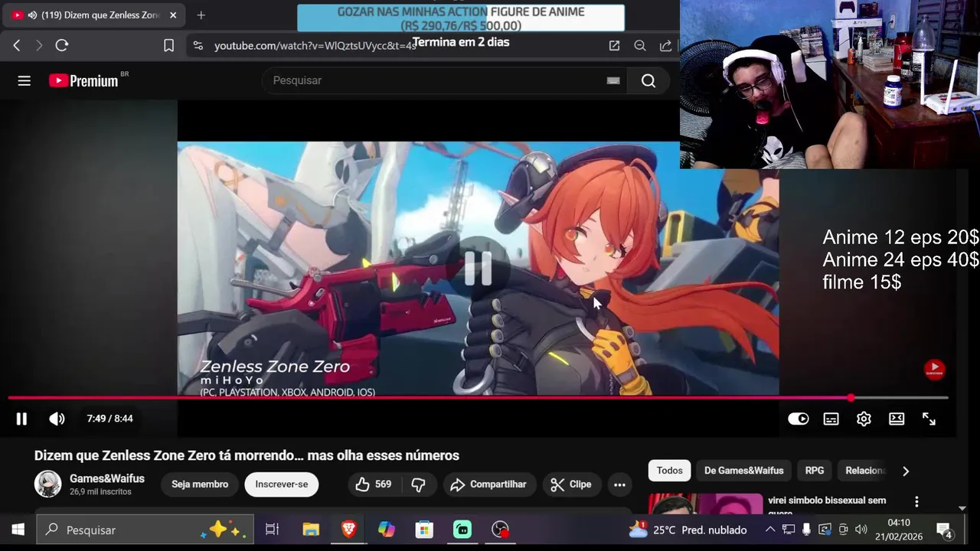Create a Clipe from this video
The image size is (980, 551).
(571, 484)
